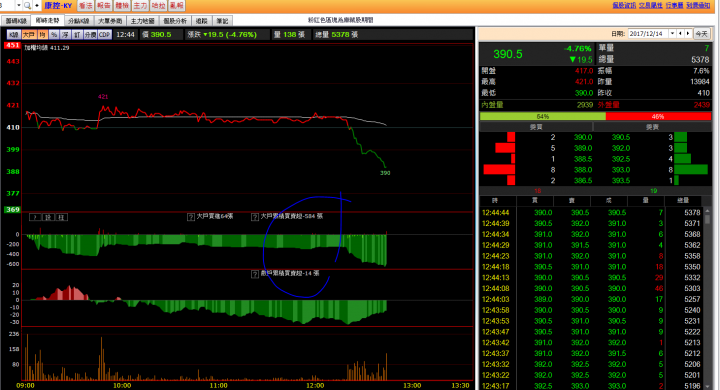
Task: Click the large 390.5 last price display
Action: pos(508,54)
